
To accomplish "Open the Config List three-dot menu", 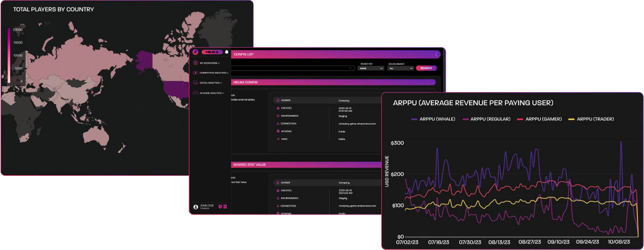I will click(436, 54).
